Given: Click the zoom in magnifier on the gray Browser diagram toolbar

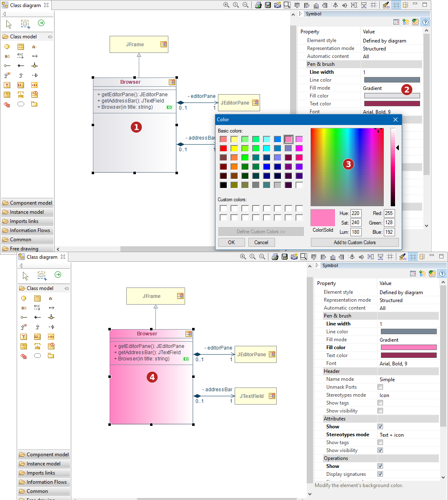Looking at the screenshot, I should (226, 5).
